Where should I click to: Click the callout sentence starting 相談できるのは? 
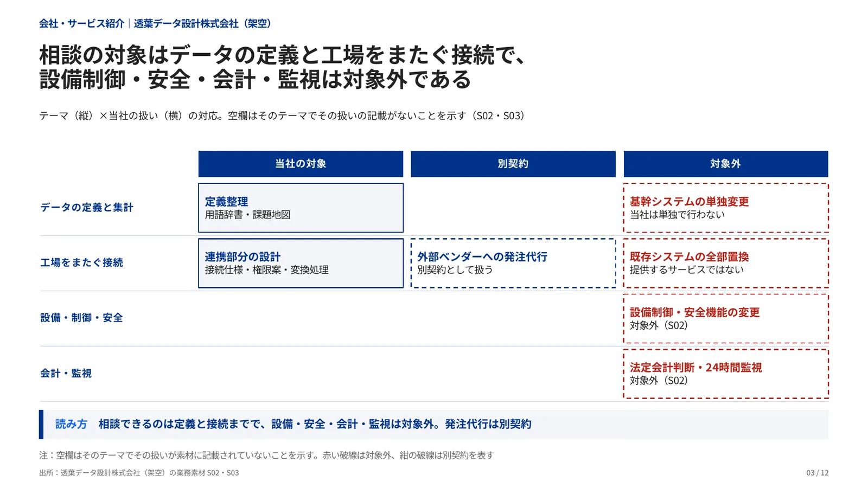pyautogui.click(x=315, y=425)
